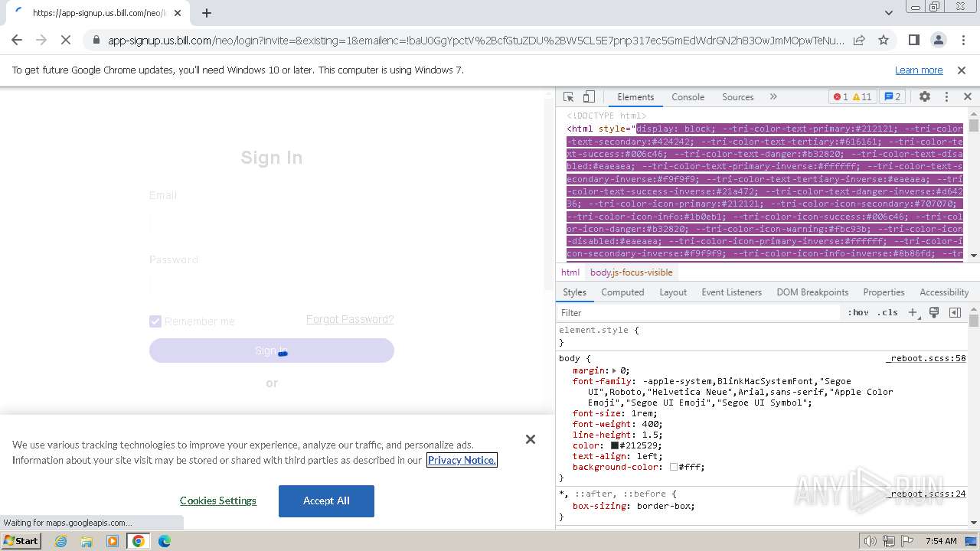The image size is (980, 551).
Task: Switch to the Elements tab
Action: click(x=635, y=97)
